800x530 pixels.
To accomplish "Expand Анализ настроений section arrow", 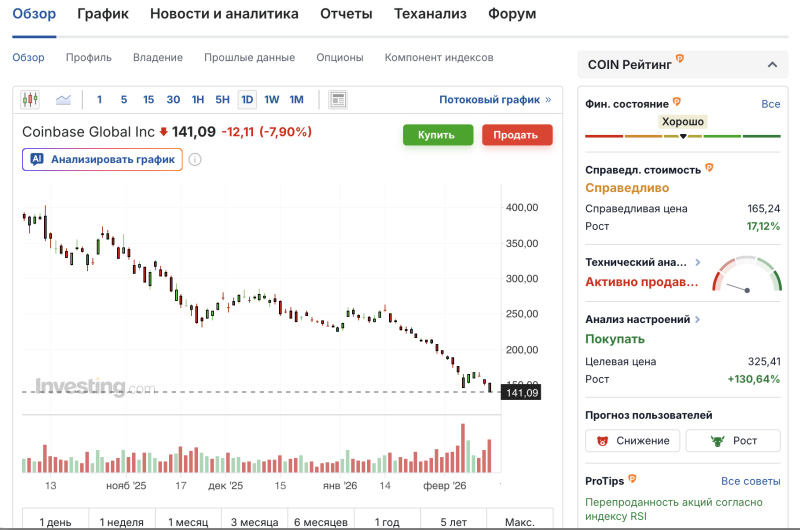I will 697,319.
